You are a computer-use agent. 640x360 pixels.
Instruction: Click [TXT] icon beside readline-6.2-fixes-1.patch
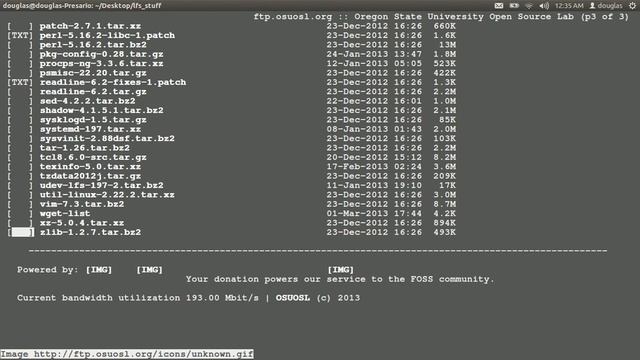tap(20, 82)
